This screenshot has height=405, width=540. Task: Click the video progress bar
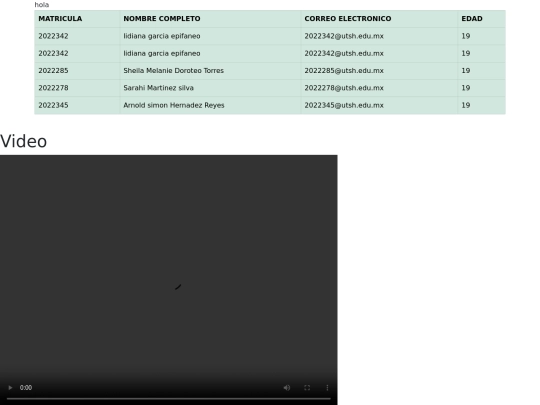point(169,398)
